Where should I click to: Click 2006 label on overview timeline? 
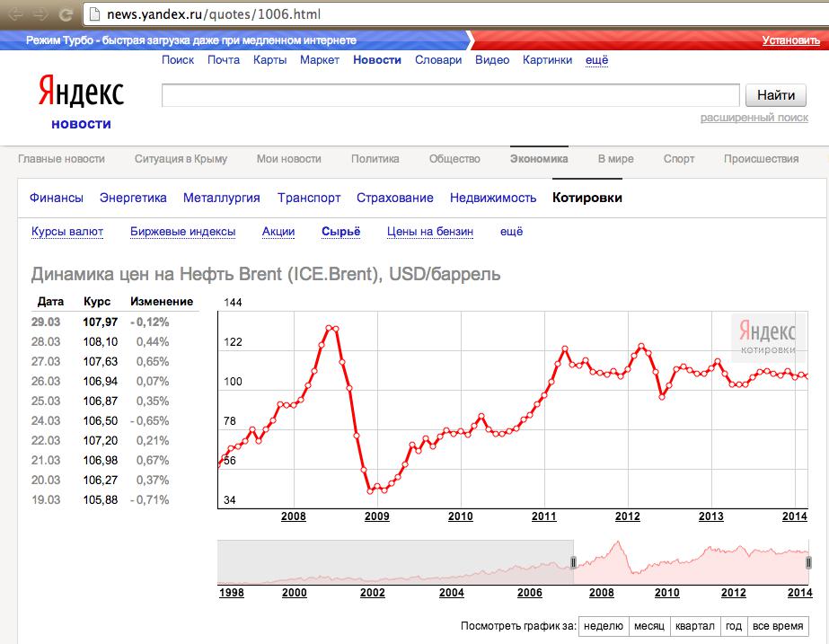point(530,593)
